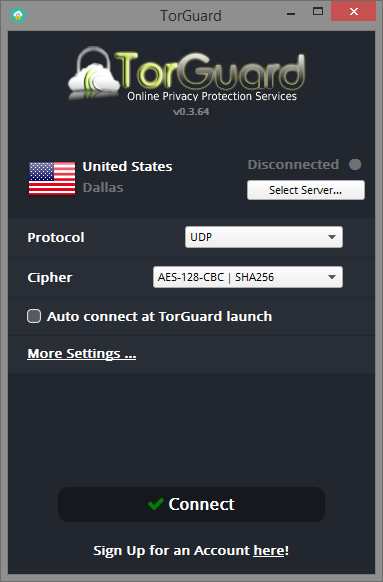Click the here link to sign up
383x582 pixels.
[269, 550]
